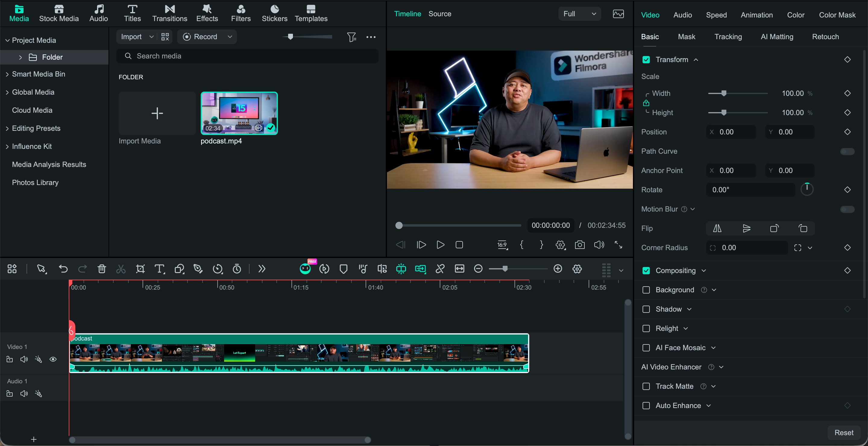The image size is (868, 446).
Task: Uncheck the Compositing checkbox
Action: tap(646, 271)
